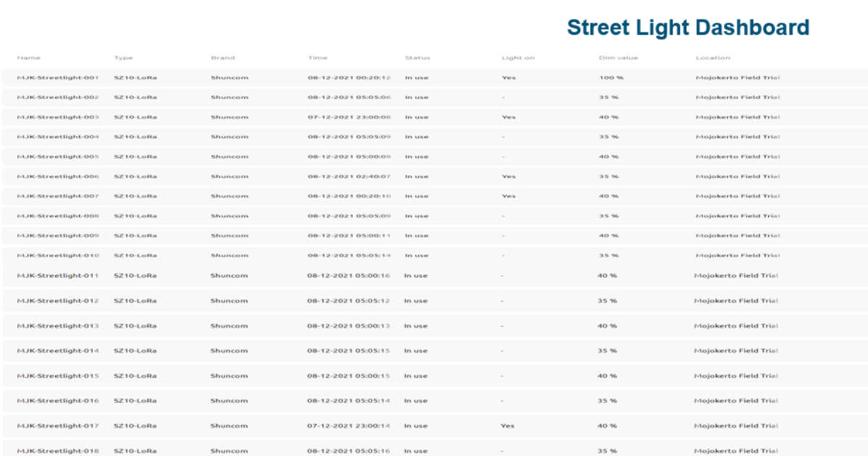Select row MJK-Streetlight-012

[434, 300]
